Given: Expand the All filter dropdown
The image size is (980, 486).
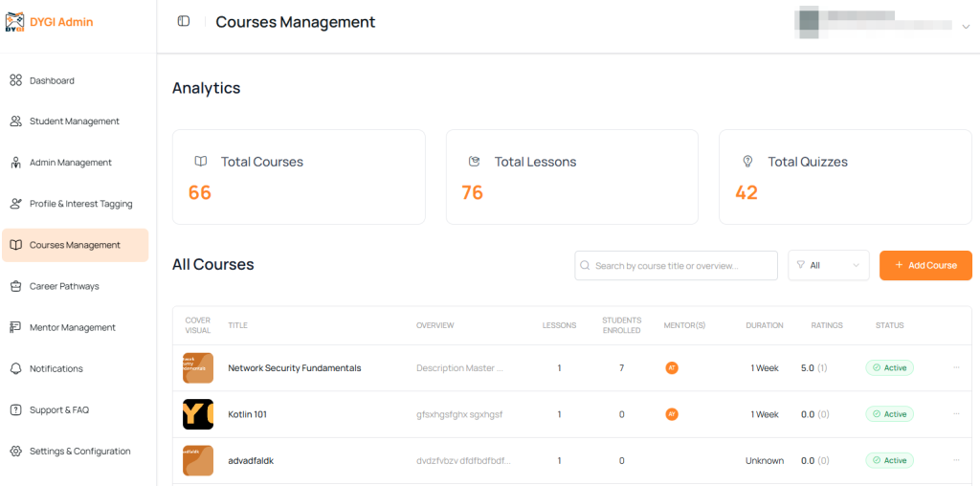Looking at the screenshot, I should pos(828,265).
